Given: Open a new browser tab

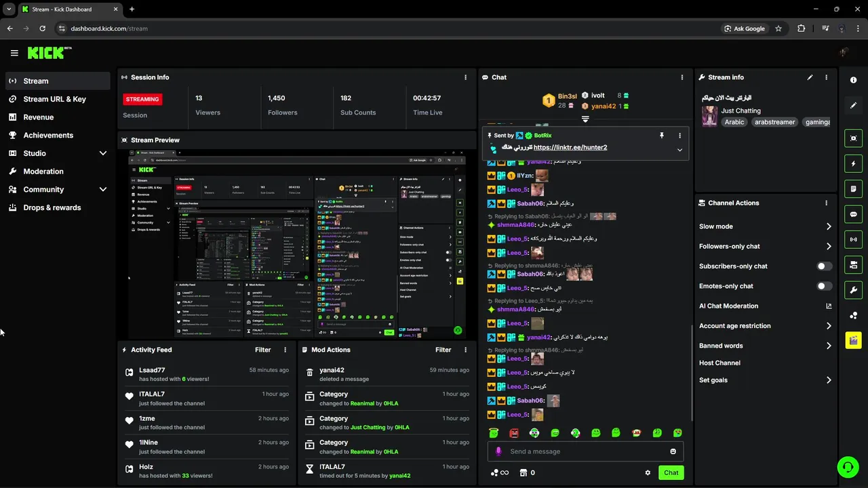Looking at the screenshot, I should click(132, 9).
